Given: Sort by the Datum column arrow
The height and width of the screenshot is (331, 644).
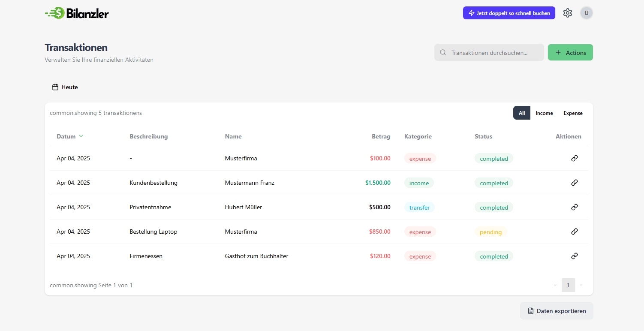Looking at the screenshot, I should pyautogui.click(x=81, y=136).
